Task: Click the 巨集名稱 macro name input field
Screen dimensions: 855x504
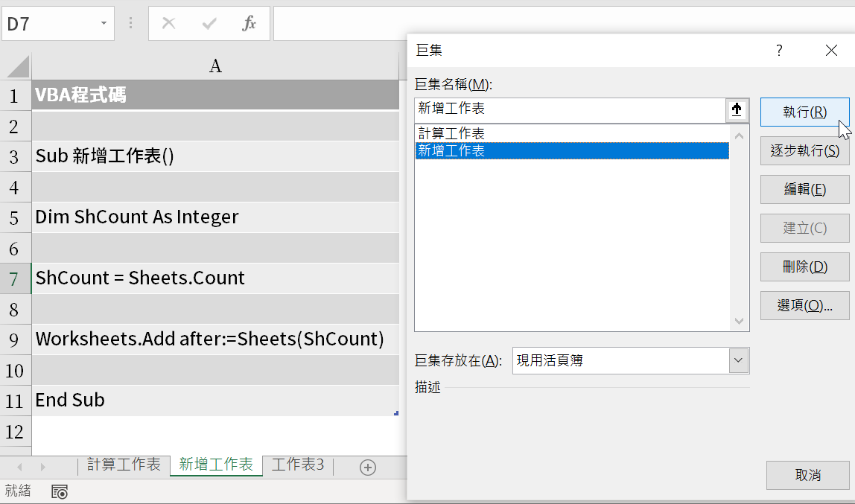Action: click(570, 109)
